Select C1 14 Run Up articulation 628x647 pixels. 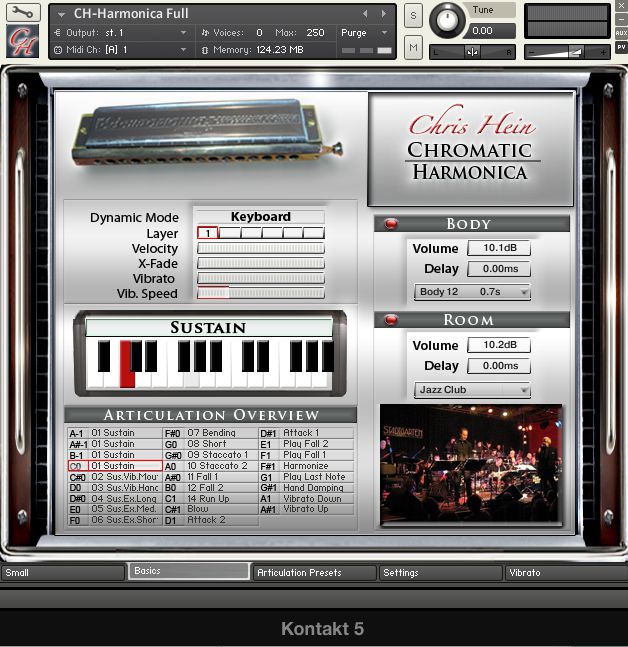point(211,498)
